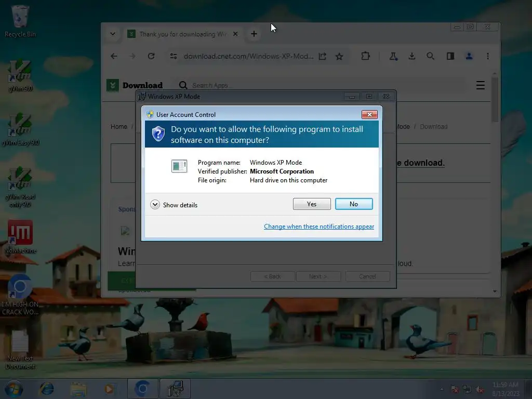Close the User Account Control dialog
This screenshot has width=532, height=399.
[369, 115]
